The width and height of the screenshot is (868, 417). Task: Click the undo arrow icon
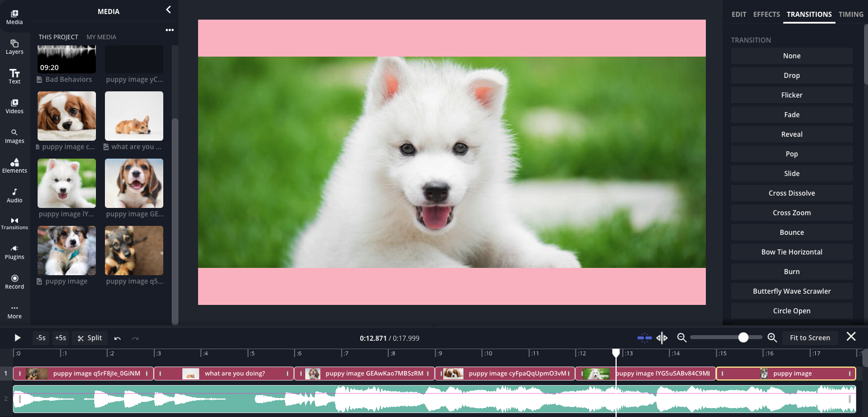pyautogui.click(x=117, y=338)
